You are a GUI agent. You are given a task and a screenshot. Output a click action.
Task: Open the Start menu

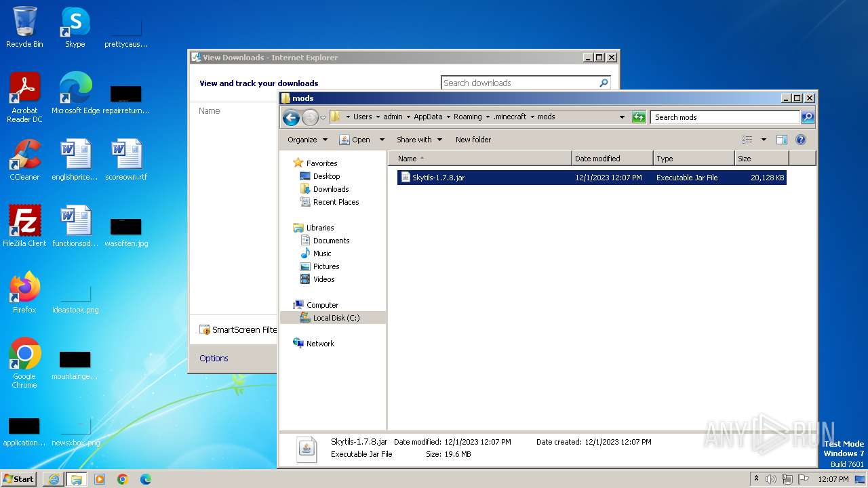pyautogui.click(x=19, y=479)
